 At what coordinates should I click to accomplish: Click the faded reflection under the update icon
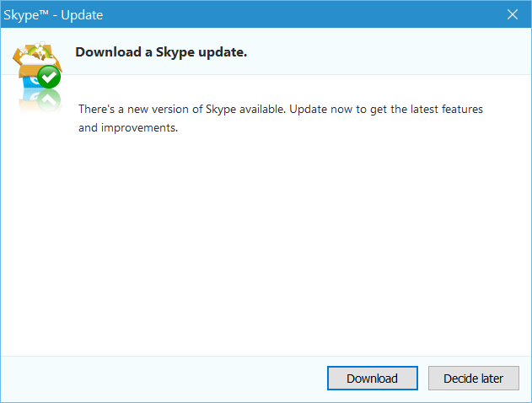point(37,100)
